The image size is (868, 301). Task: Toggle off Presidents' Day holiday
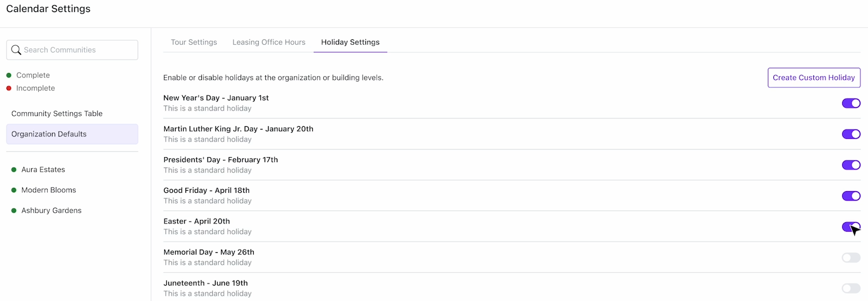tap(851, 165)
